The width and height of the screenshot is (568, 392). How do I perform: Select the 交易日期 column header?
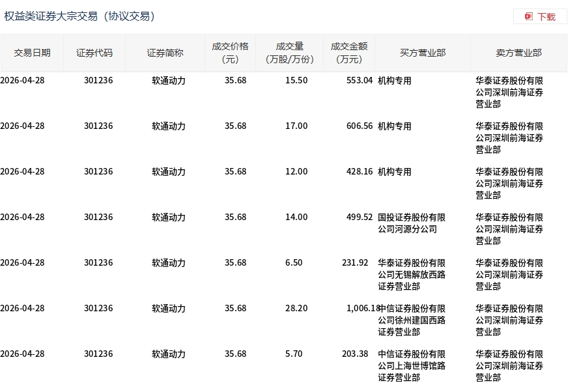coord(32,53)
